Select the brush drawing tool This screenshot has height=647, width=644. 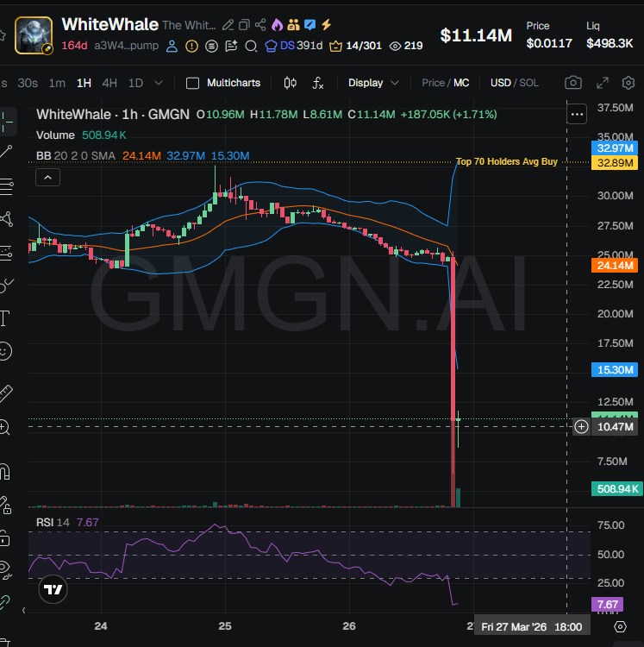[7, 286]
